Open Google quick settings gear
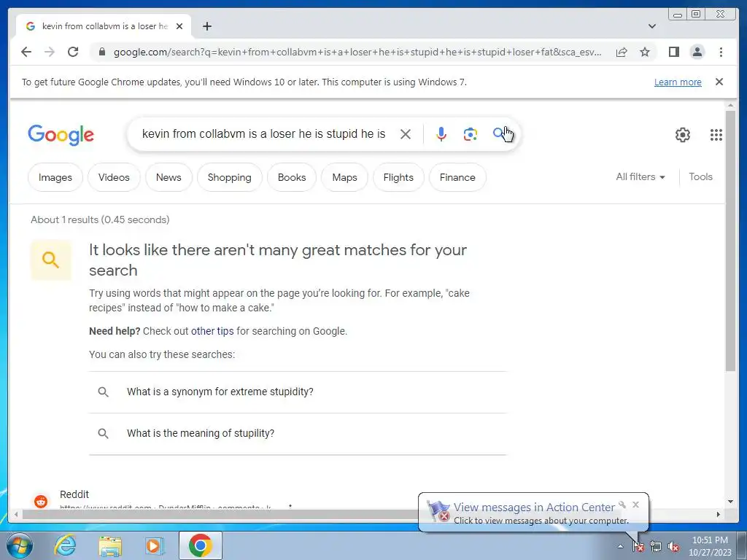 683,135
